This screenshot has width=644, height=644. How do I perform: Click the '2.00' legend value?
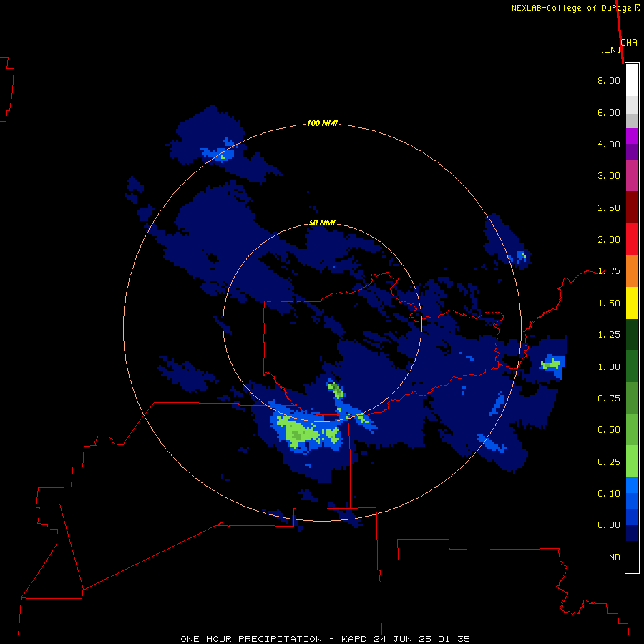click(609, 240)
